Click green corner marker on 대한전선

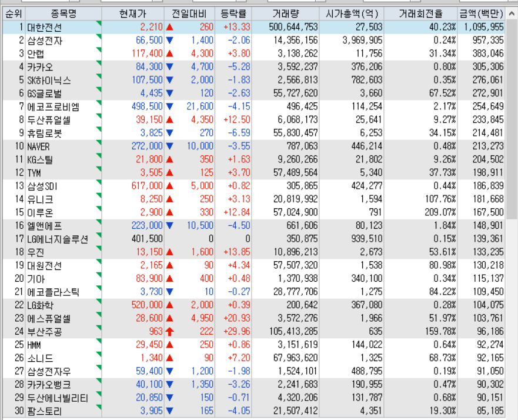[98, 24]
